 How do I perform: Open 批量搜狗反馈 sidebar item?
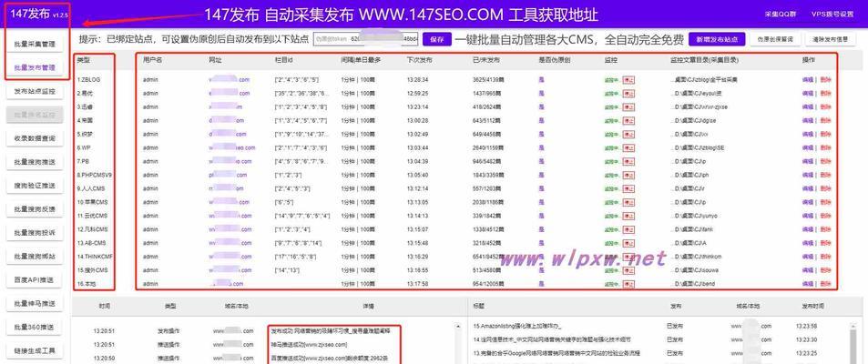tap(35, 209)
